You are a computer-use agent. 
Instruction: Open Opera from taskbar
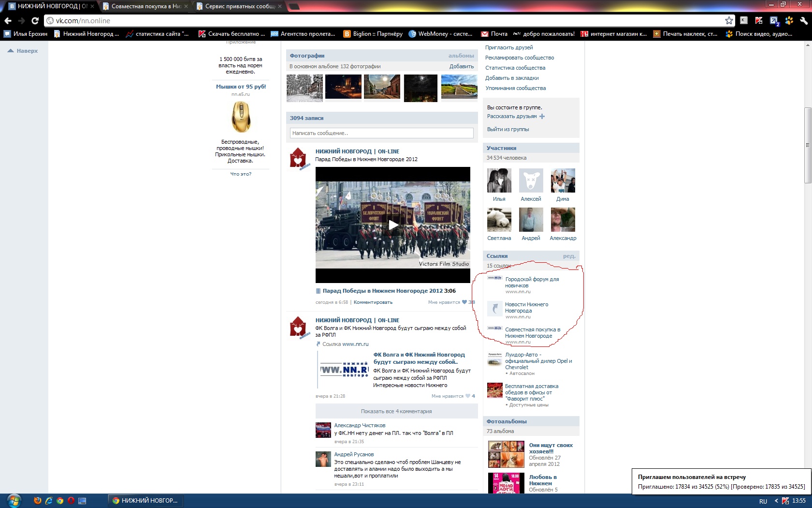click(x=71, y=501)
